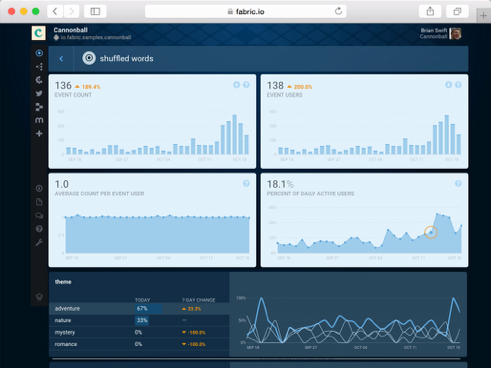Click help icon on Percent of Daily Active Users
This screenshot has width=491, height=368.
[x=458, y=183]
